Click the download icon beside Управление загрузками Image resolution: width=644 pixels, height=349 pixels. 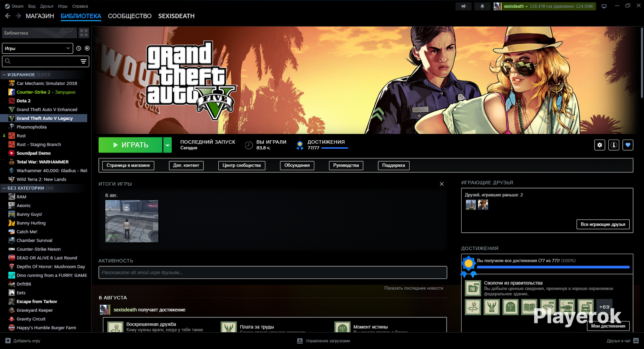pos(300,341)
